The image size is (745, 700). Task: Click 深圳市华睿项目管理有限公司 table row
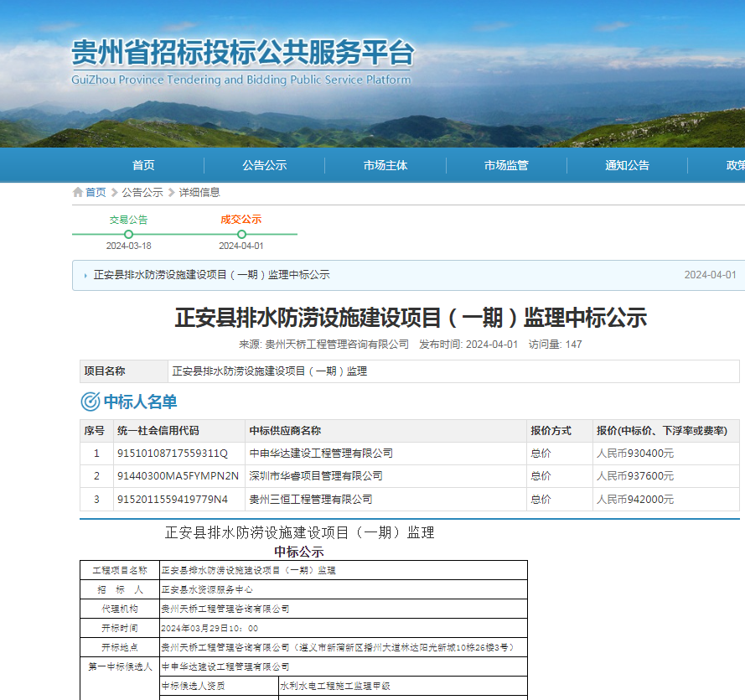pyautogui.click(x=316, y=476)
